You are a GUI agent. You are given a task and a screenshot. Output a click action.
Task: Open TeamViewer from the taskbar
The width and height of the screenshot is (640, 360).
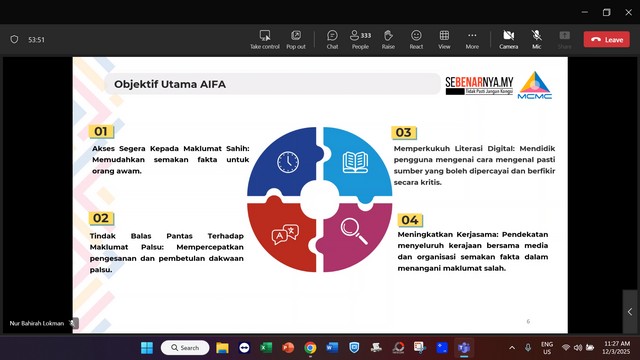[x=244, y=348]
